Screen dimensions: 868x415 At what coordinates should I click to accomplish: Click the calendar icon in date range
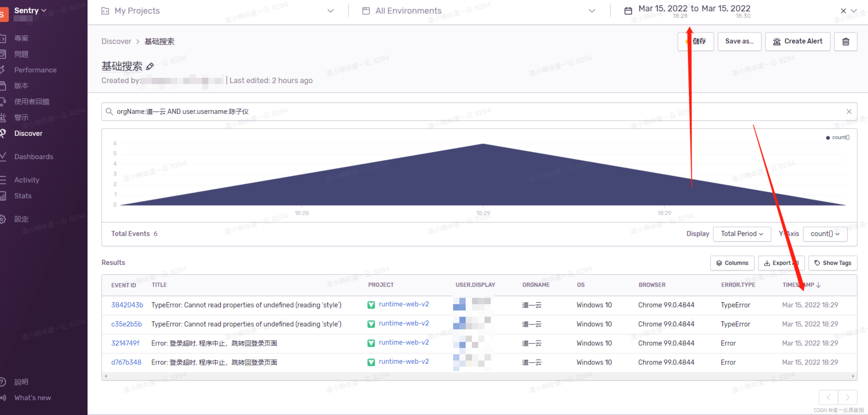tap(628, 11)
